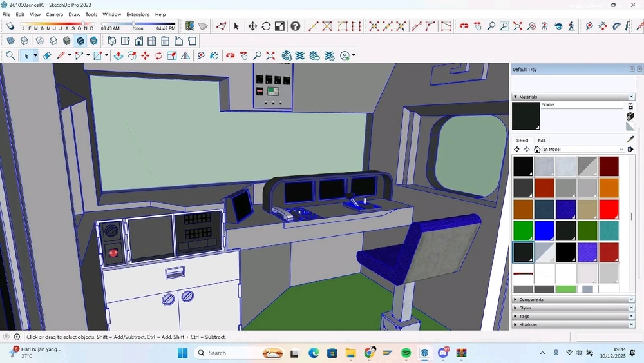
Task: Activate the Push/Pull tool
Action: pos(118,56)
